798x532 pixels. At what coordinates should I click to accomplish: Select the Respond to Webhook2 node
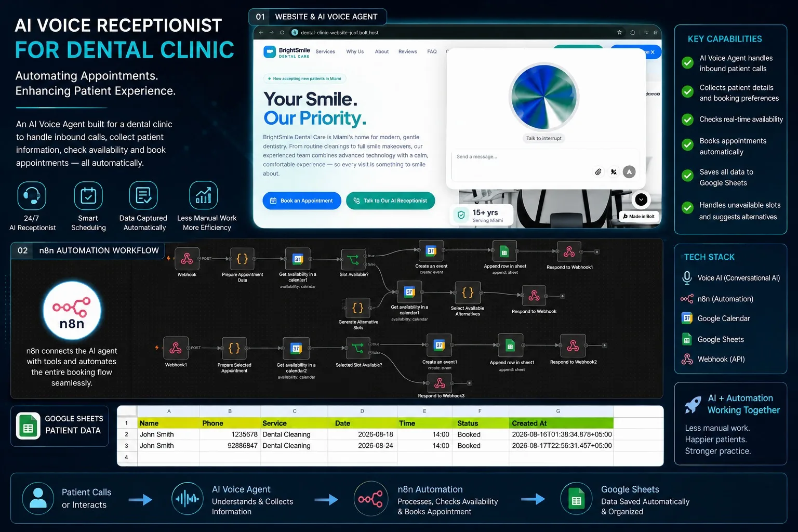click(573, 345)
